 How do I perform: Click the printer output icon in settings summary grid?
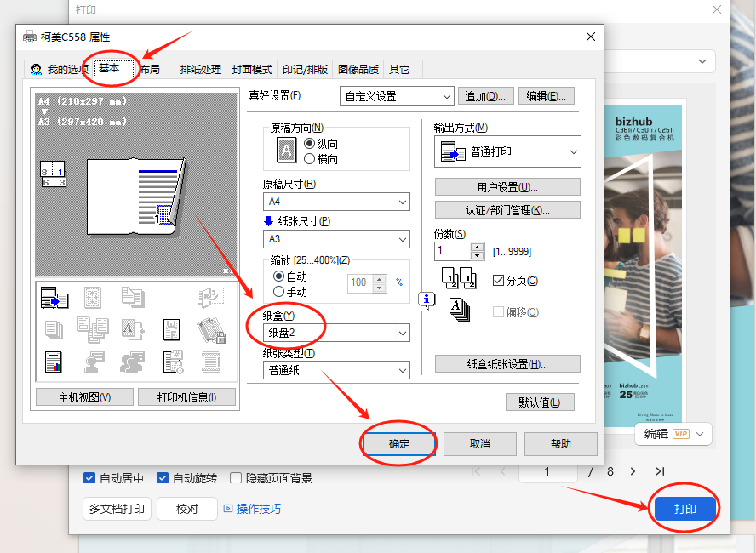coord(54,297)
